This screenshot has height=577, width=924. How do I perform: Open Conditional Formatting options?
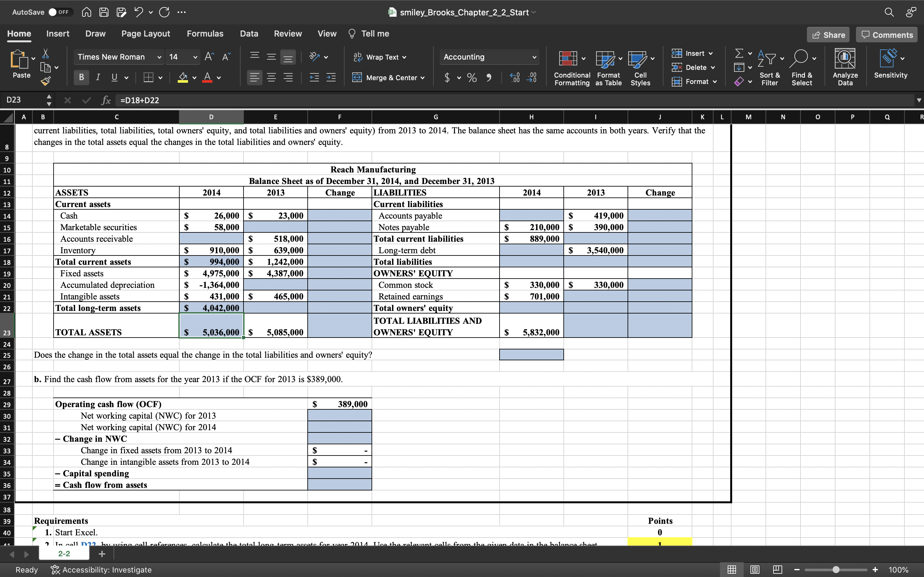click(x=570, y=67)
